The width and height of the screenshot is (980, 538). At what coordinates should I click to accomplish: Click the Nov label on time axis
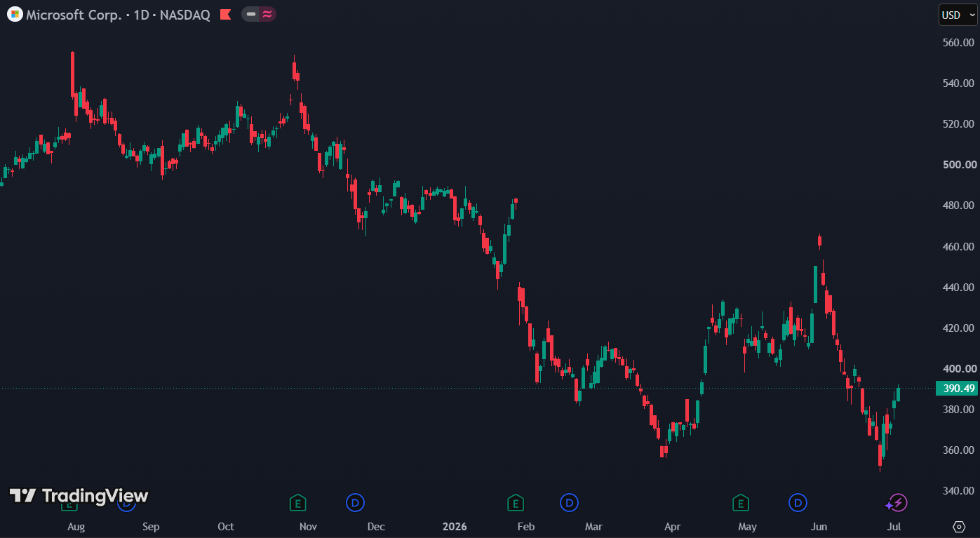coord(308,527)
